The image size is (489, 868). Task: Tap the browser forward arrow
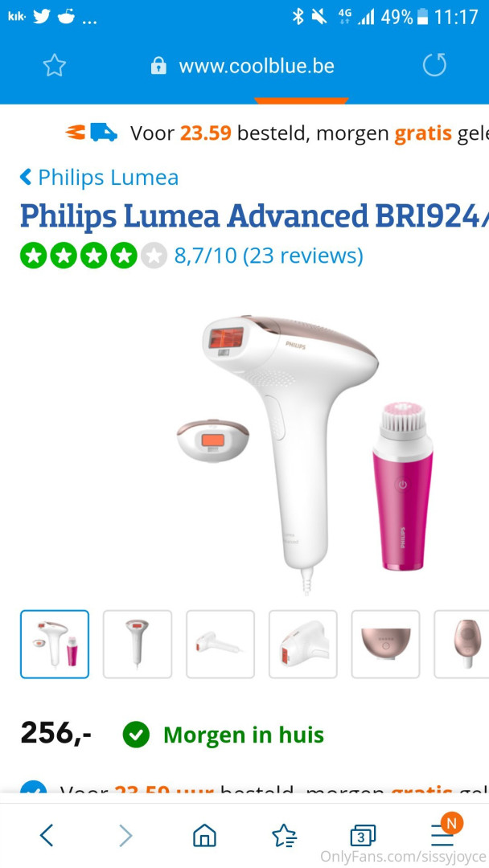[125, 835]
